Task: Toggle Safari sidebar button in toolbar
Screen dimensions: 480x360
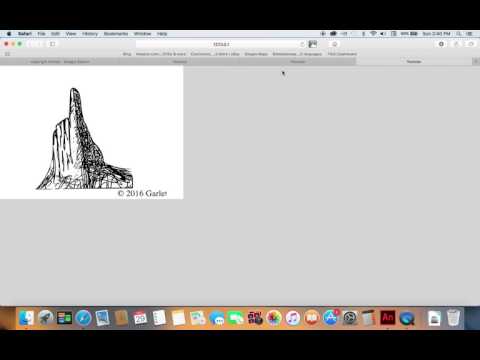Action: pyautogui.click(x=52, y=44)
